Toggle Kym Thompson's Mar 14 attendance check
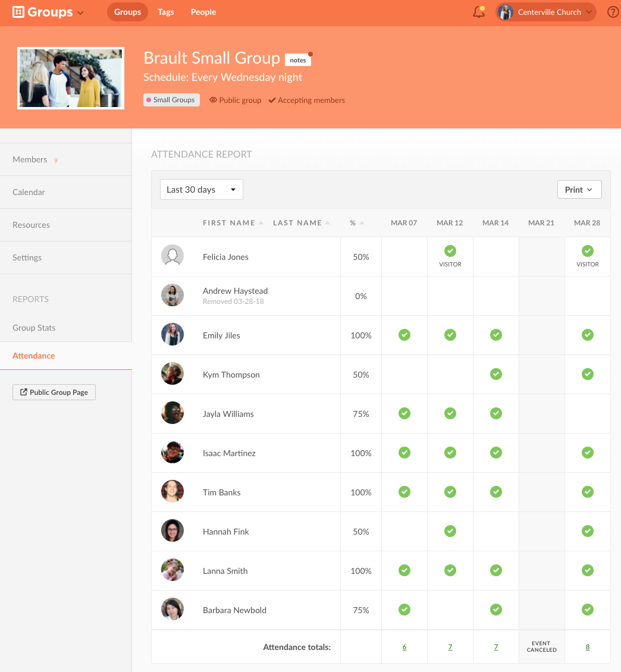 click(496, 374)
